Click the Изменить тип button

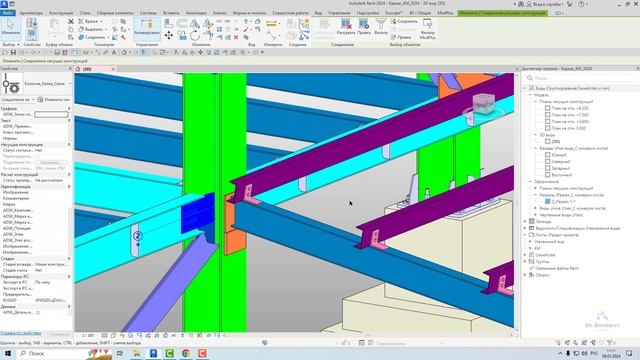click(54, 100)
